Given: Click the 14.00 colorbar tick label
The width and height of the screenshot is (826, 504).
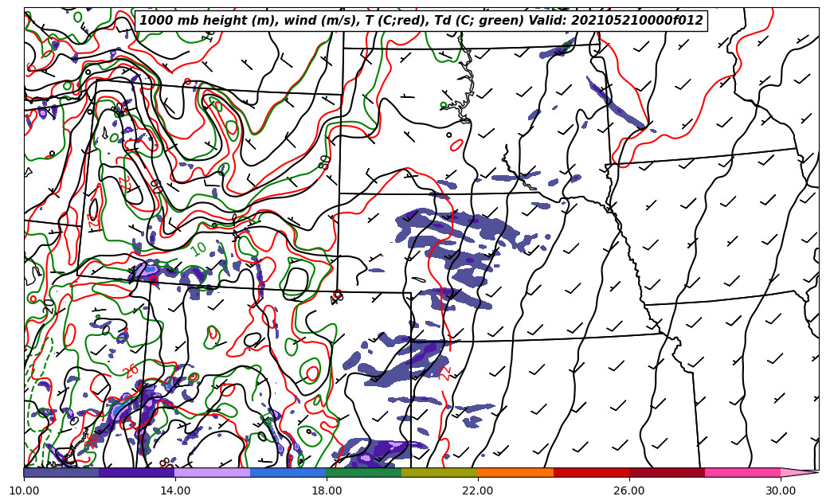Looking at the screenshot, I should [175, 490].
